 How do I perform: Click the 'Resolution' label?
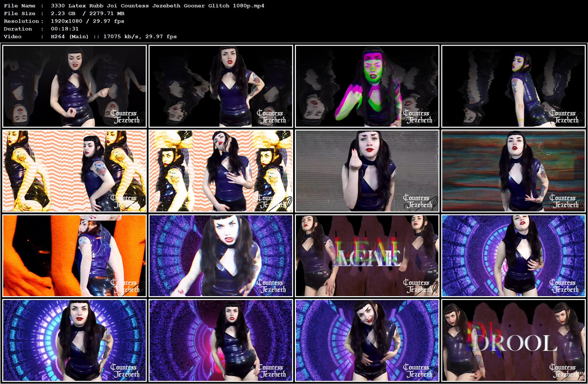tap(21, 21)
